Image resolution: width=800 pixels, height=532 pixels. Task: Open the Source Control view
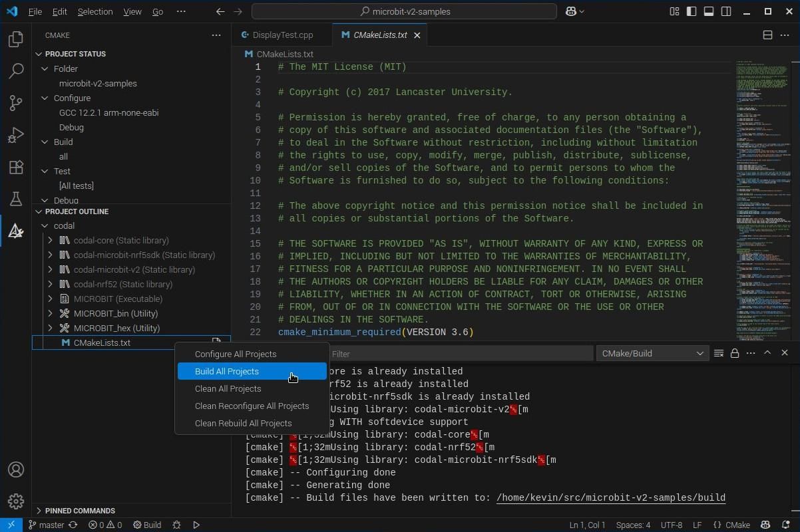click(x=16, y=102)
